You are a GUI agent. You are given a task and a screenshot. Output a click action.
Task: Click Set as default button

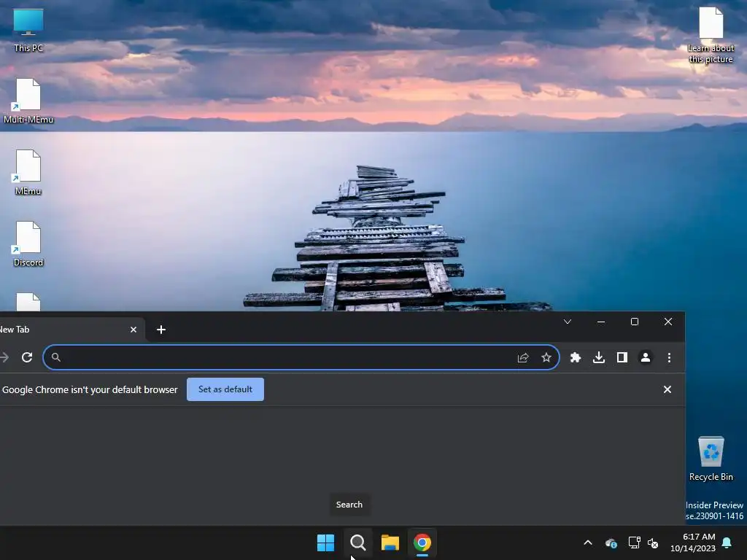point(225,389)
